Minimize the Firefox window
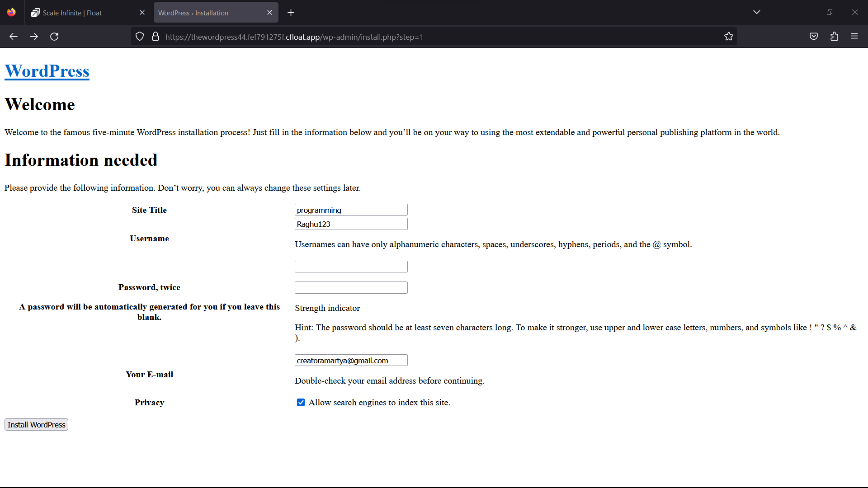Viewport: 868px width, 488px height. 804,12
